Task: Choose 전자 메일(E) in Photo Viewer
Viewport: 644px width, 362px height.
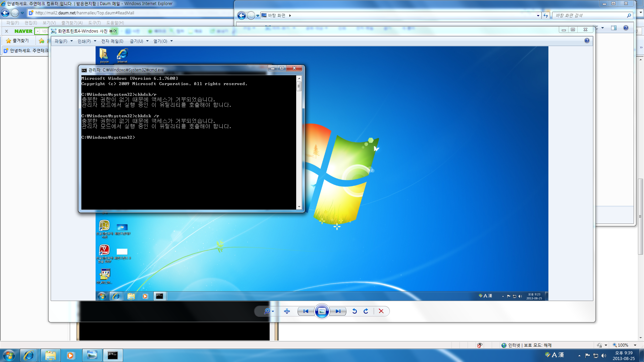Action: click(x=112, y=41)
